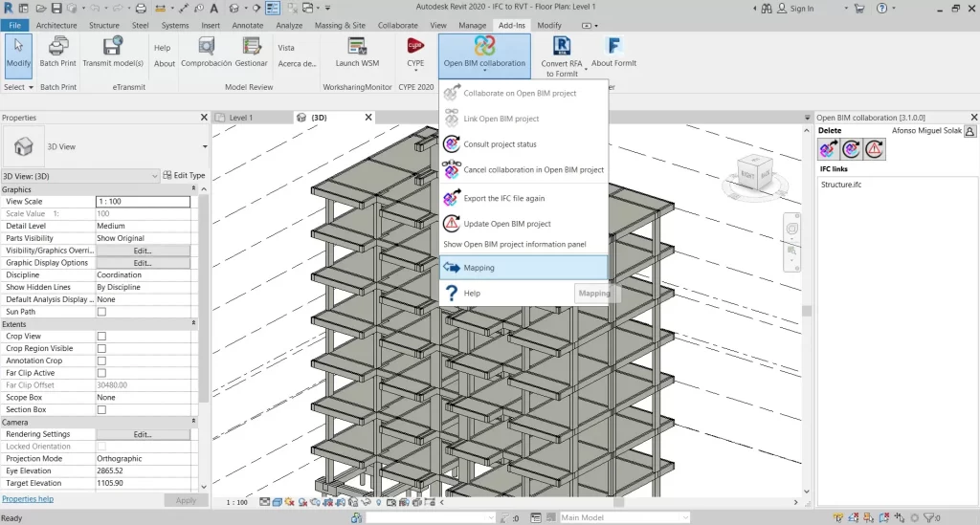Enable the Sun Path checkbox

[x=101, y=312]
